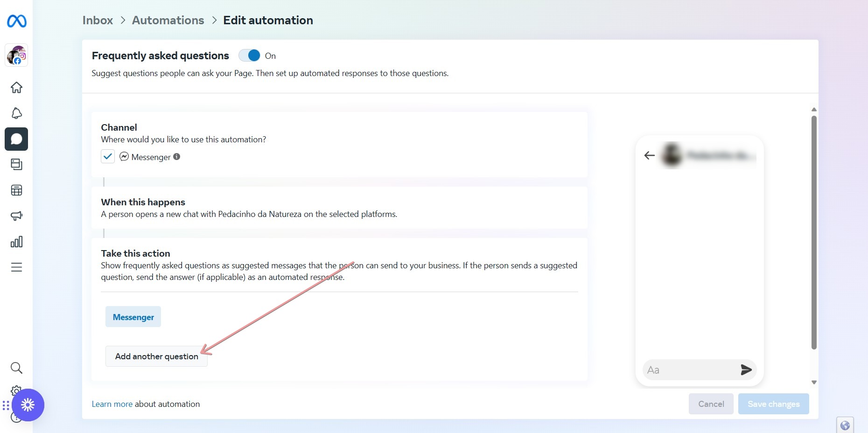Screen dimensions: 868x433
Task: Open the Home icon in sidebar
Action: (16, 88)
